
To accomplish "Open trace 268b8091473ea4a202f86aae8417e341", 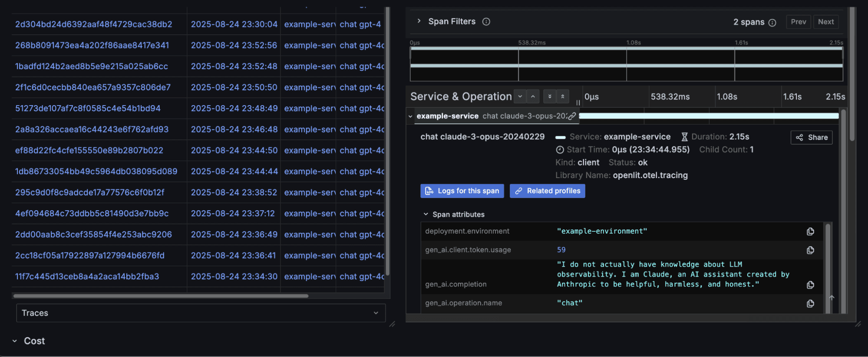I will pyautogui.click(x=92, y=45).
